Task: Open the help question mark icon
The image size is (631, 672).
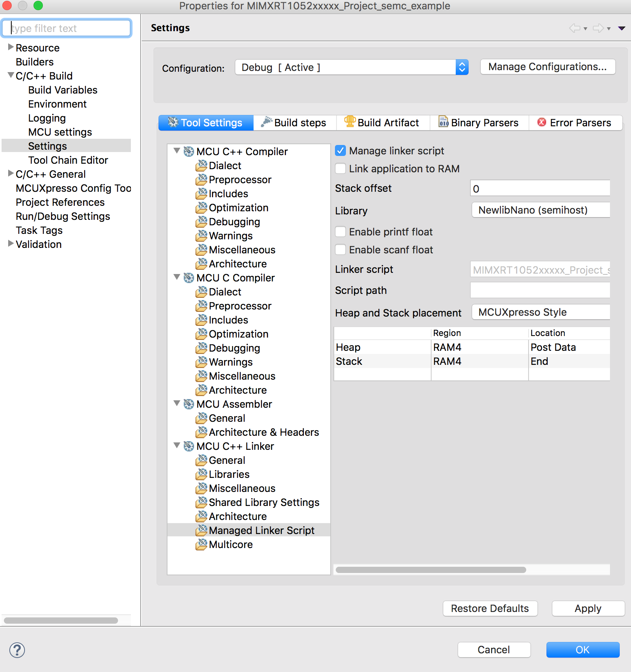Action: click(17, 650)
